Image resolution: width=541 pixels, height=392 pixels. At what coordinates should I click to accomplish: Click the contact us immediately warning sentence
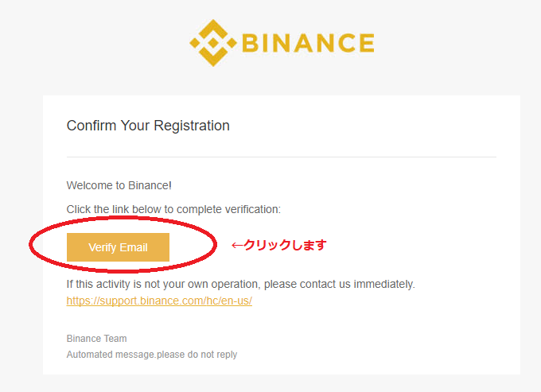[x=241, y=284]
